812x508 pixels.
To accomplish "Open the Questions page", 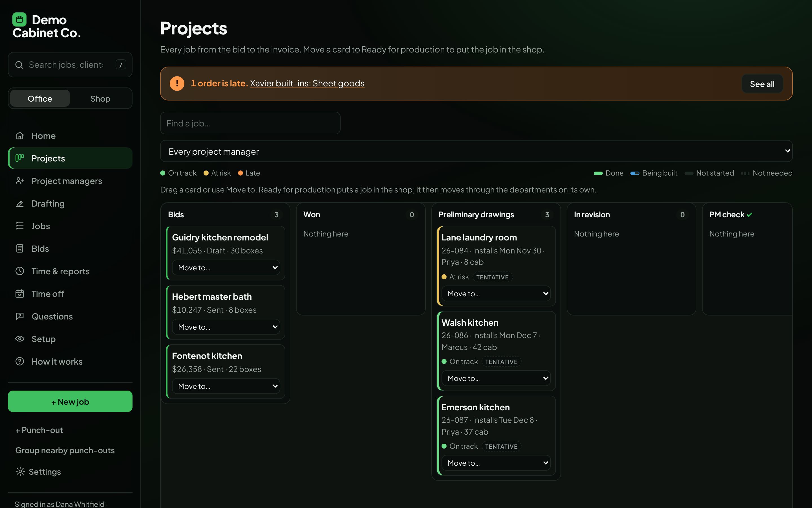I will tap(70, 316).
